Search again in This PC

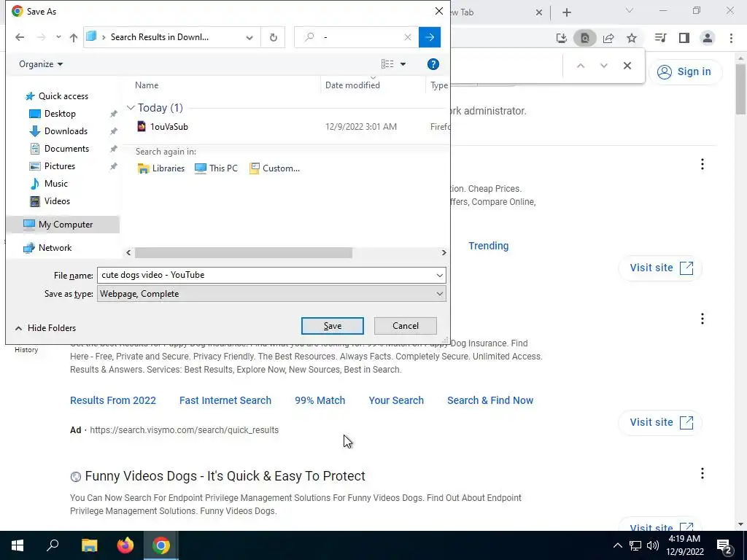click(x=216, y=168)
